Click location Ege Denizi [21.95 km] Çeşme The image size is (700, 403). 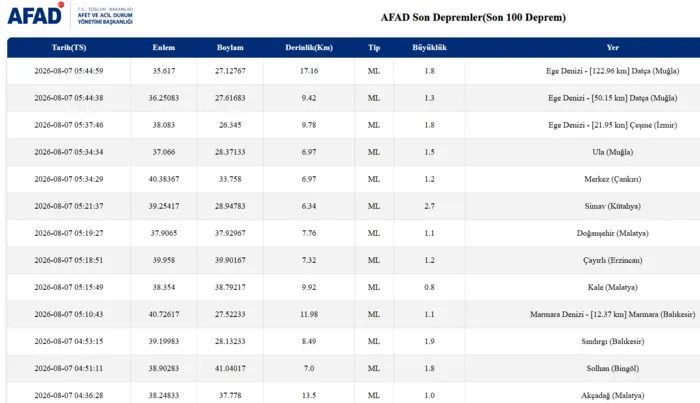tap(612, 125)
